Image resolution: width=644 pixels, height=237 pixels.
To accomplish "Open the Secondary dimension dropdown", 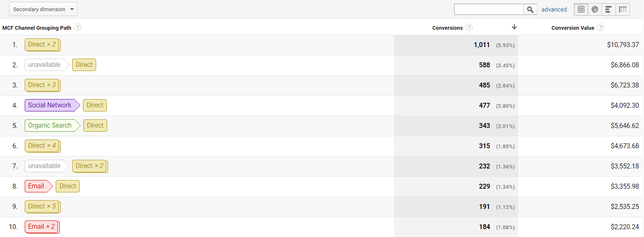I will point(43,9).
